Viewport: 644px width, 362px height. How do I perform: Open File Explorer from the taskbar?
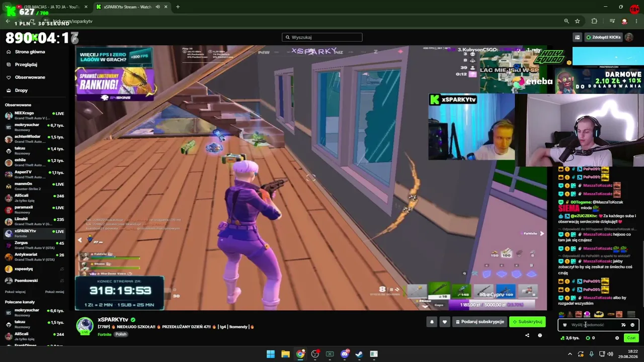[x=285, y=354]
